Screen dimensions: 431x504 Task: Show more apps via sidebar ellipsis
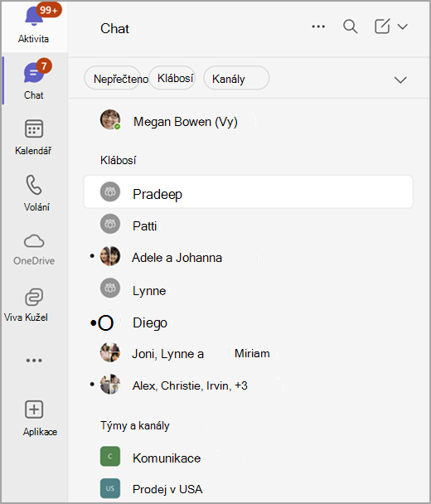point(34,361)
